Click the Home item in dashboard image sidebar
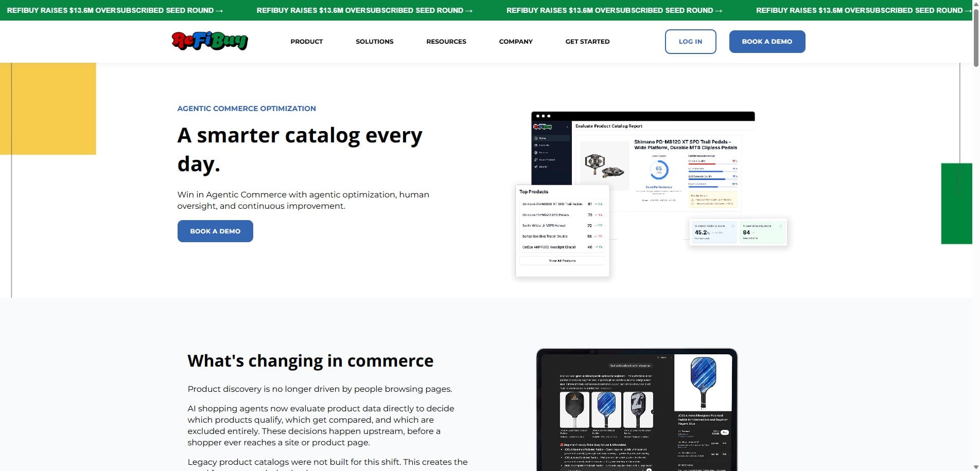The image size is (980, 471). coord(551,138)
